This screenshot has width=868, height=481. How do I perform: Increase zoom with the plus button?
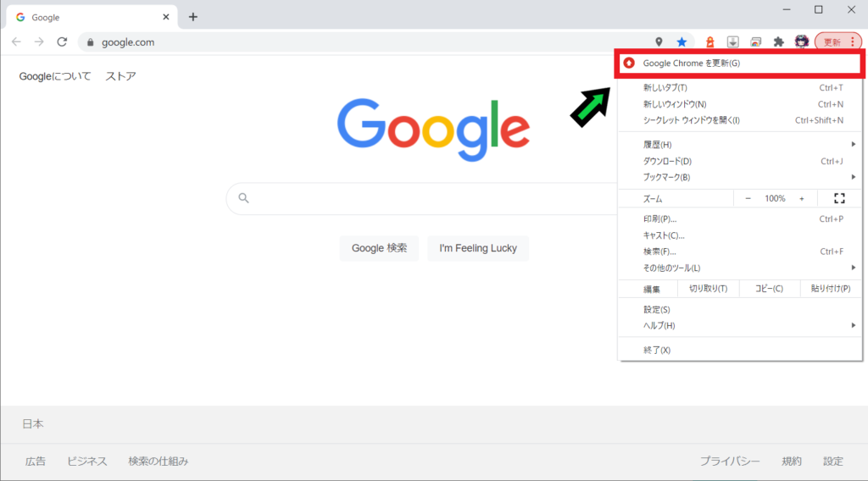coord(802,198)
